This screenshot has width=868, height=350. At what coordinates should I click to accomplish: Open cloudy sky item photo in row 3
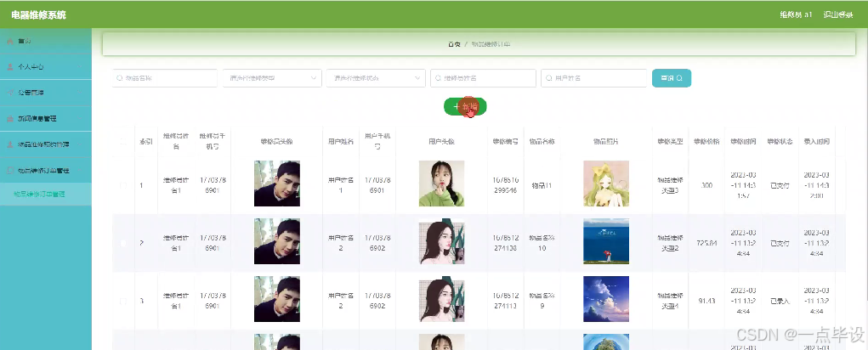606,299
